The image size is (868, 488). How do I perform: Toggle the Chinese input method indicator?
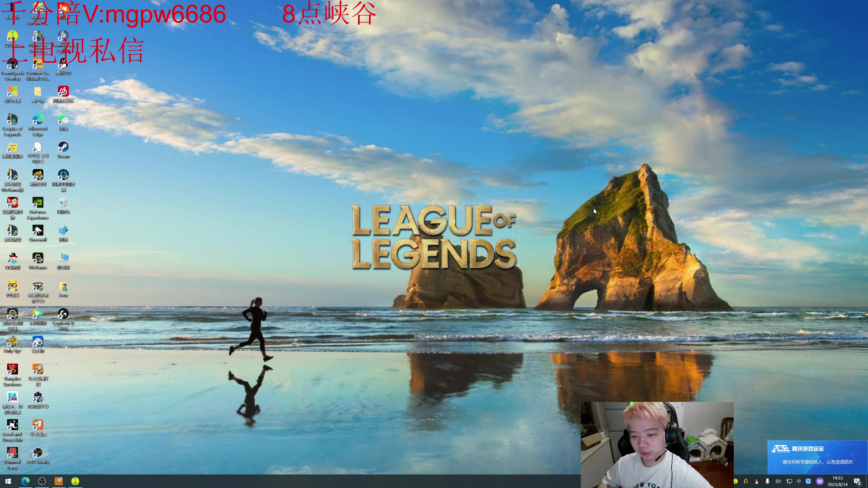pyautogui.click(x=798, y=481)
